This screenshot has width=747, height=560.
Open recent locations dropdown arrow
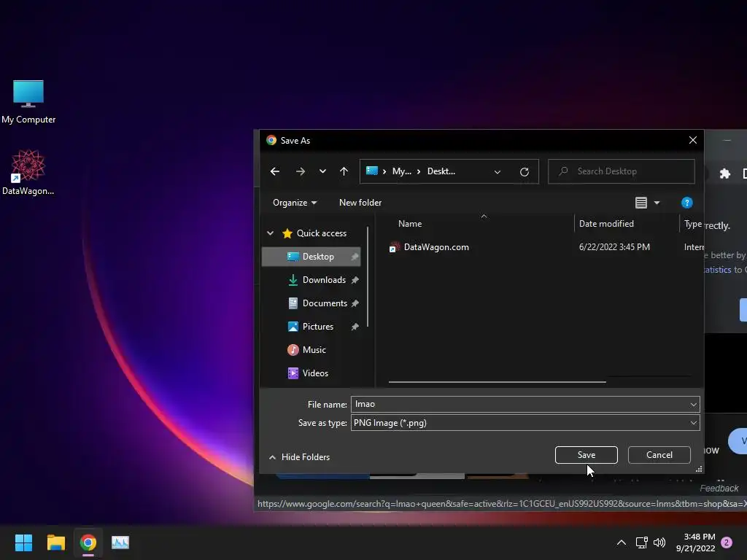[322, 171]
